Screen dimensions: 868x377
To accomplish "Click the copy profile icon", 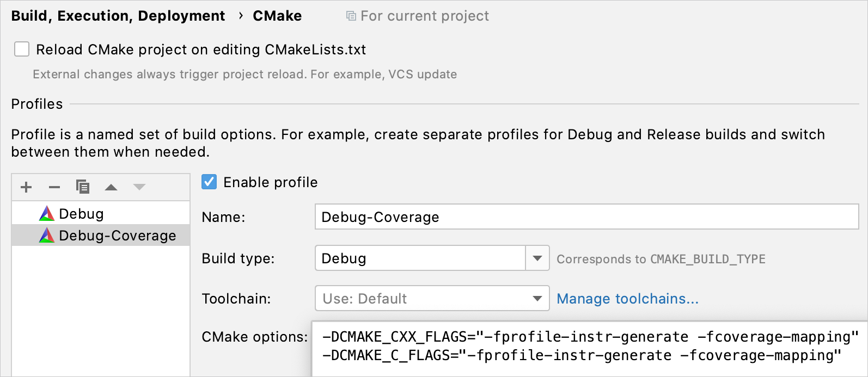I will point(83,187).
